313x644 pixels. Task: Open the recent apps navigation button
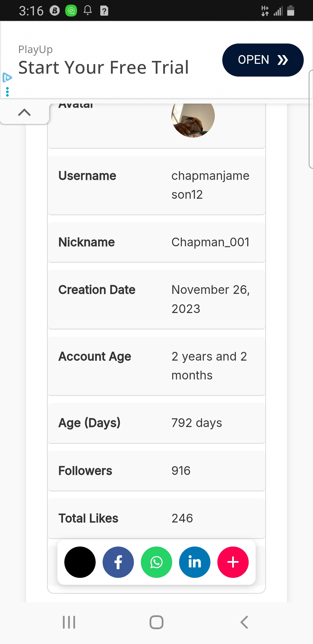click(69, 622)
